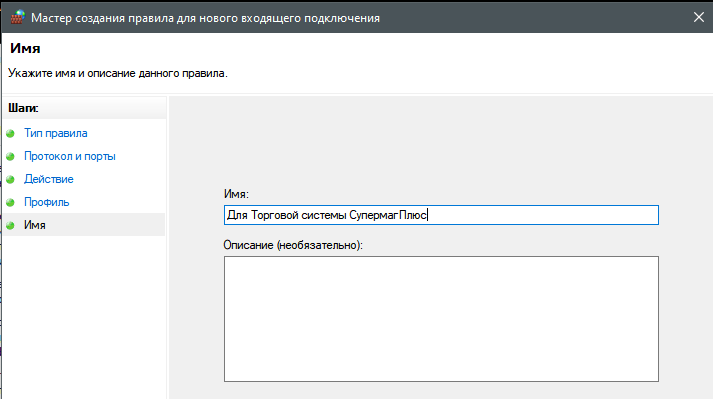Image resolution: width=713 pixels, height=399 pixels.
Task: Place cursor in the Имя text field
Action: tap(441, 215)
